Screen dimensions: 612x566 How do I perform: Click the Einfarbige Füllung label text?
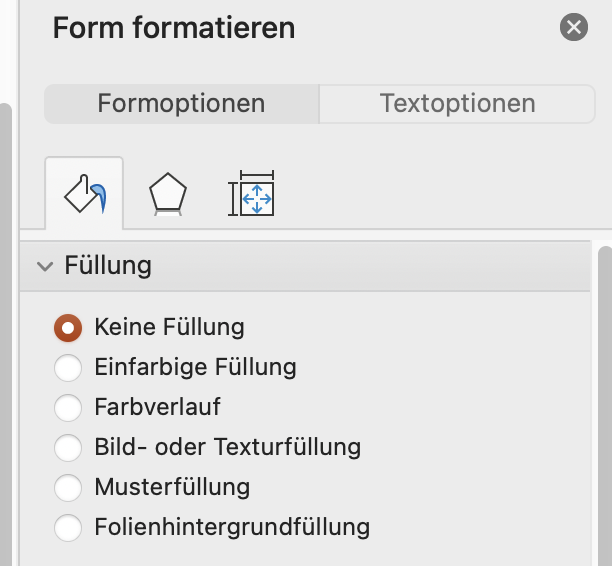pyautogui.click(x=196, y=367)
